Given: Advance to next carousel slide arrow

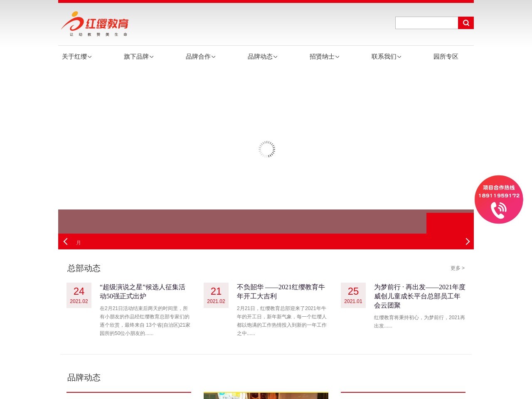Looking at the screenshot, I should [x=467, y=241].
